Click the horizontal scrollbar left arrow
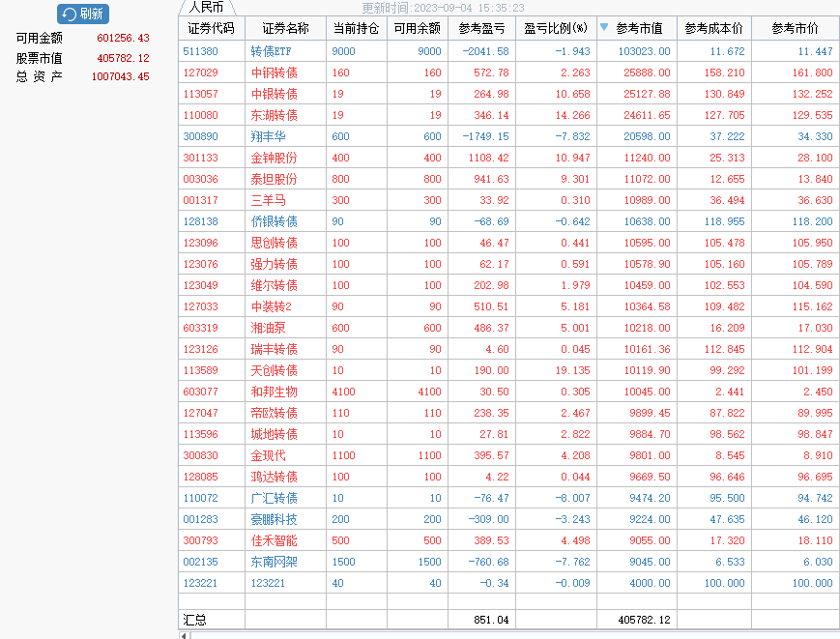The image size is (840, 639). 184,635
